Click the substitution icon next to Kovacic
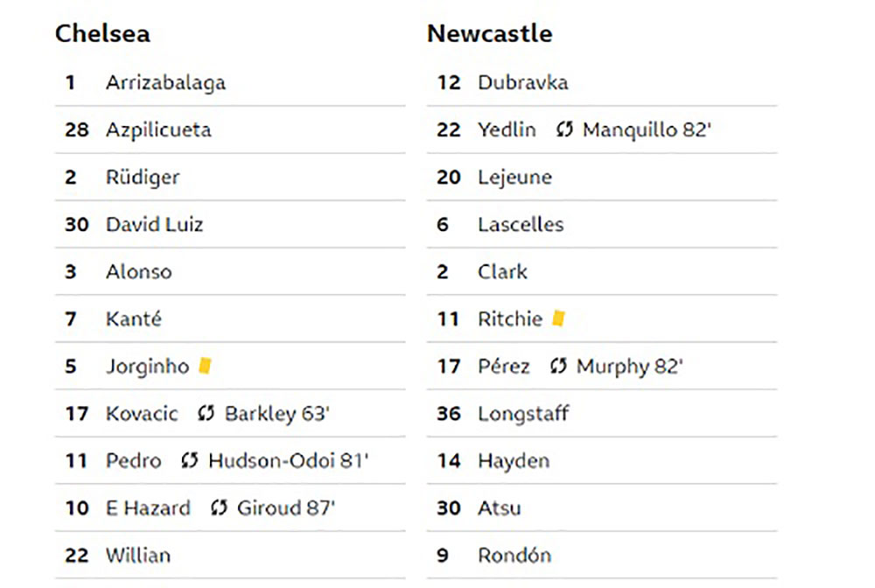 [206, 413]
